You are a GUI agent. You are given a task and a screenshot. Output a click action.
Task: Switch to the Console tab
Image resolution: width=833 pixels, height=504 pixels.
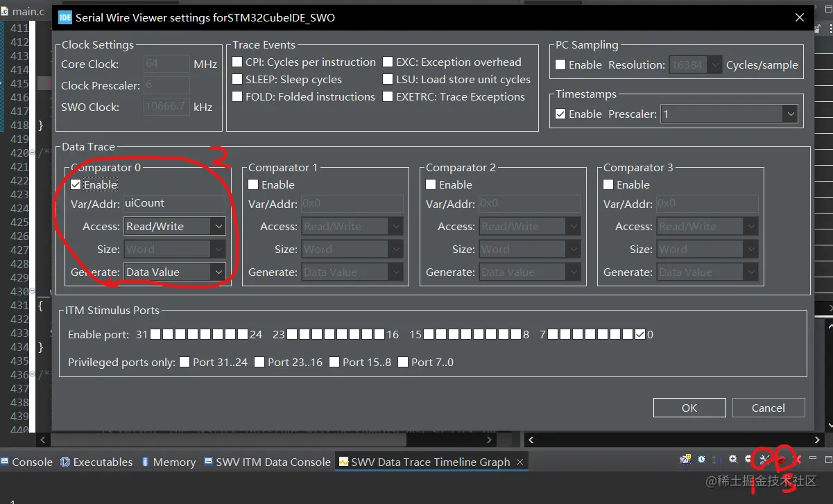pos(26,462)
